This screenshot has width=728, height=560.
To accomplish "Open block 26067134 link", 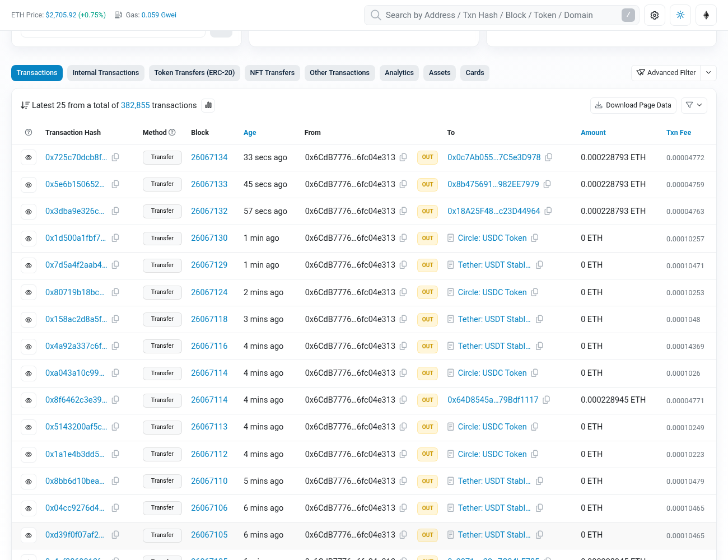I will pos(209,157).
